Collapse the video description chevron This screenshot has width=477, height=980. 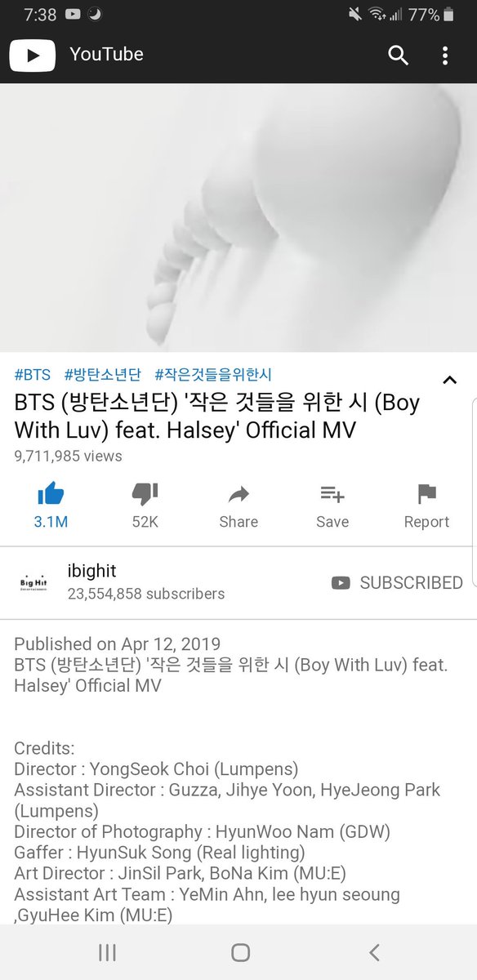point(449,380)
